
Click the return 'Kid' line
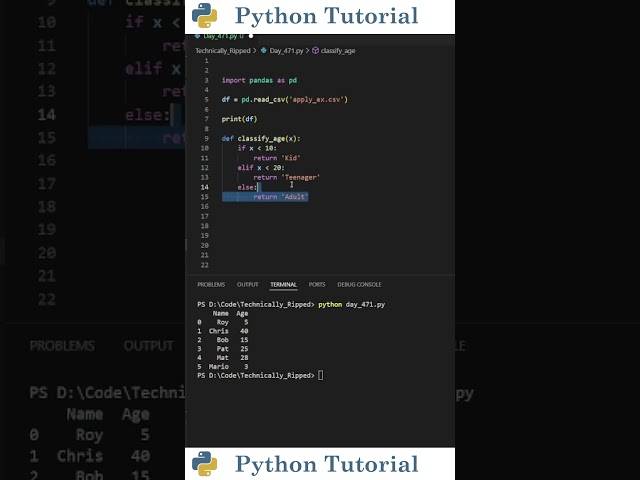click(x=277, y=158)
